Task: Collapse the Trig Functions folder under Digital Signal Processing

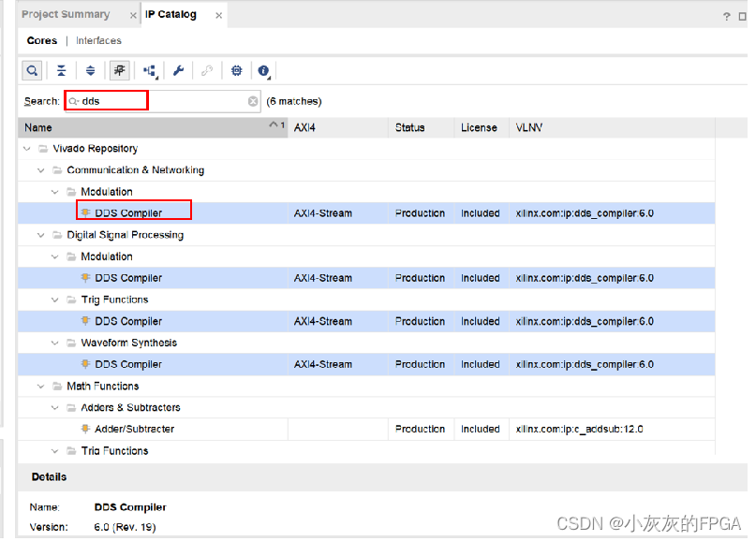Action: [x=55, y=300]
